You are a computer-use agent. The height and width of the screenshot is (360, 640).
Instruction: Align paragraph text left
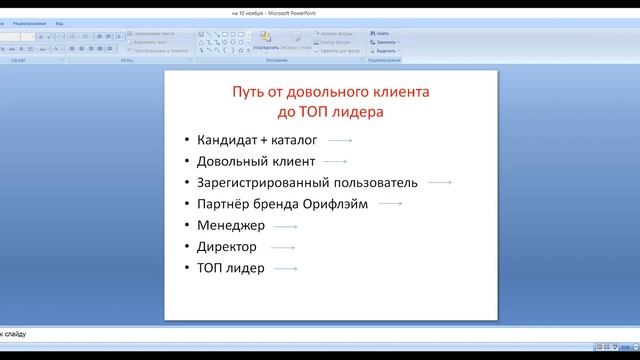(72, 49)
